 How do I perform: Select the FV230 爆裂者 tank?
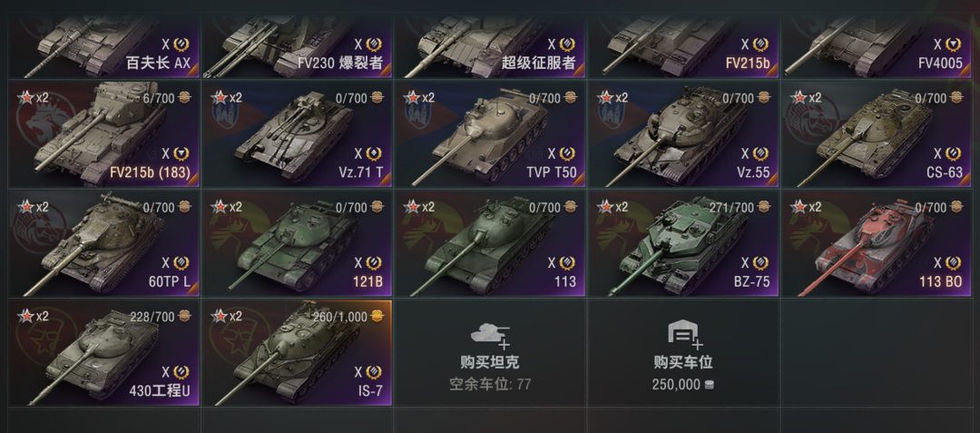tap(297, 47)
